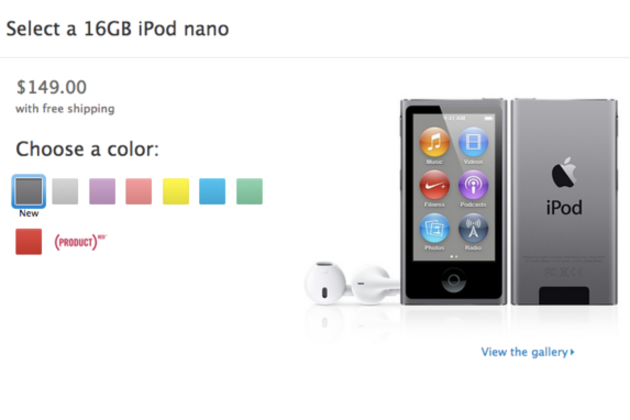Pick the blue iPod color

pos(212,191)
